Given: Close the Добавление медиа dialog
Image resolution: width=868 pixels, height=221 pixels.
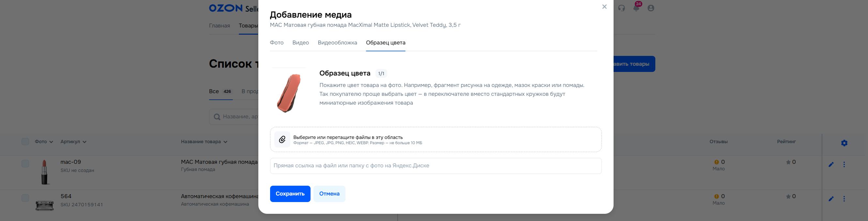Looking at the screenshot, I should pyautogui.click(x=604, y=7).
